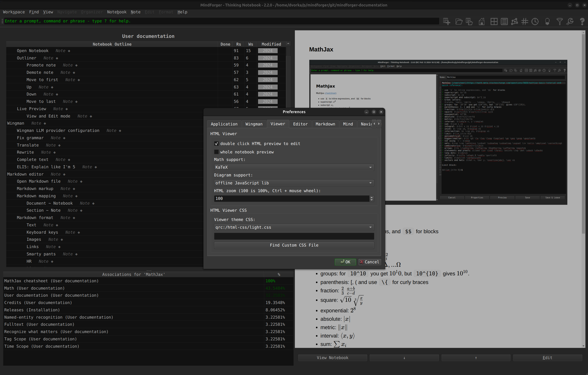The width and height of the screenshot is (588, 375).
Task: Click the MathJax screenshot image in preview
Action: tap(438, 132)
